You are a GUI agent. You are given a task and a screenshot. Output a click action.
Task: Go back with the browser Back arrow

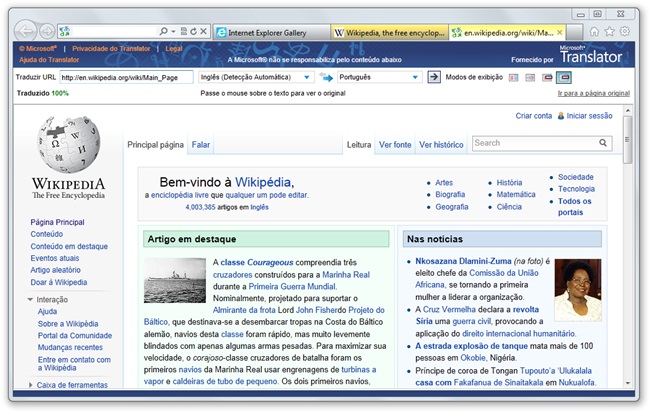pos(26,31)
